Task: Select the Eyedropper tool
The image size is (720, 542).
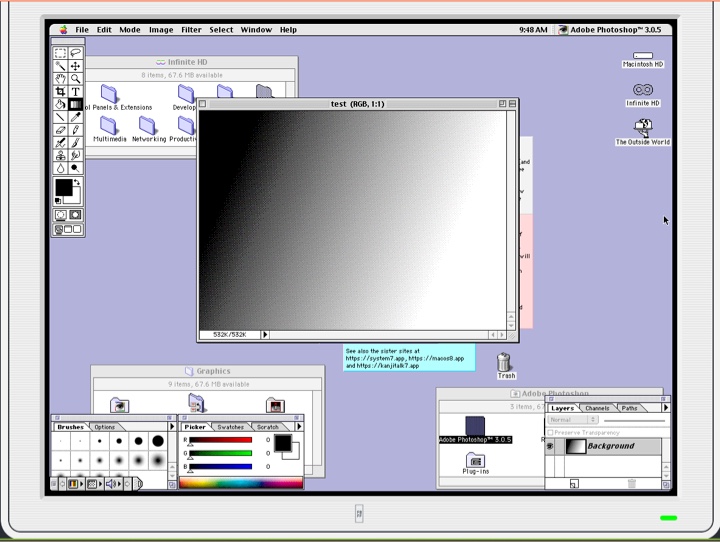Action: tap(76, 117)
